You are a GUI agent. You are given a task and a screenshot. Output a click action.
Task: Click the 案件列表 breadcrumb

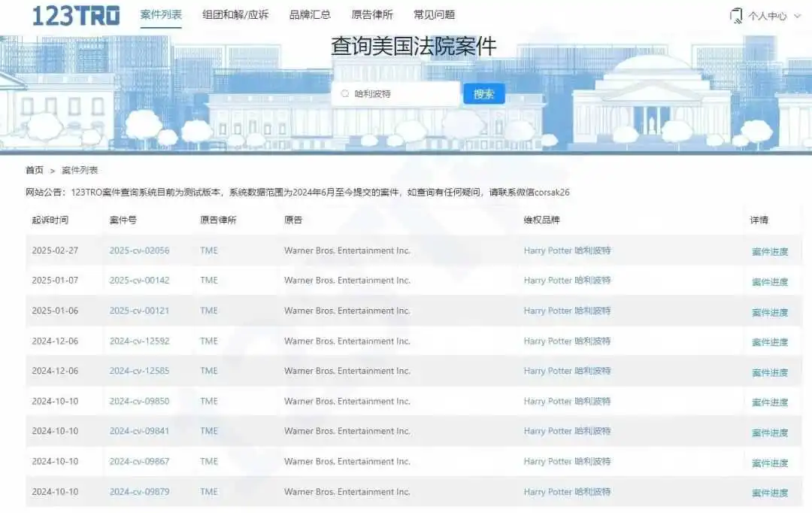pos(79,170)
